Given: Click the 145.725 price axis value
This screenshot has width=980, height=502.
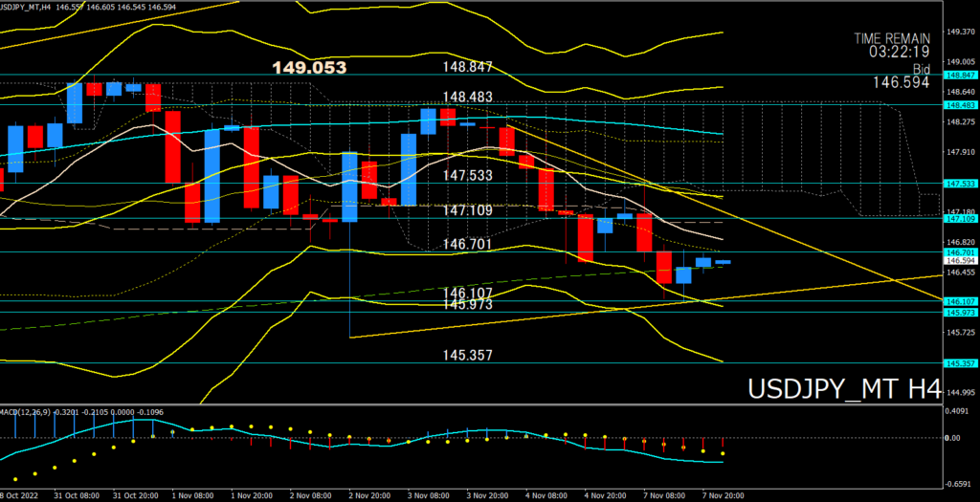Looking at the screenshot, I should click(961, 332).
